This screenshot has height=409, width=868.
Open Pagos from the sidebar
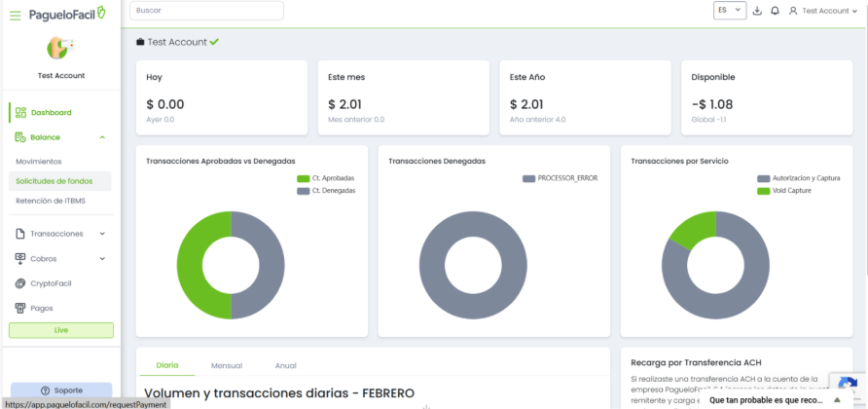pos(41,308)
